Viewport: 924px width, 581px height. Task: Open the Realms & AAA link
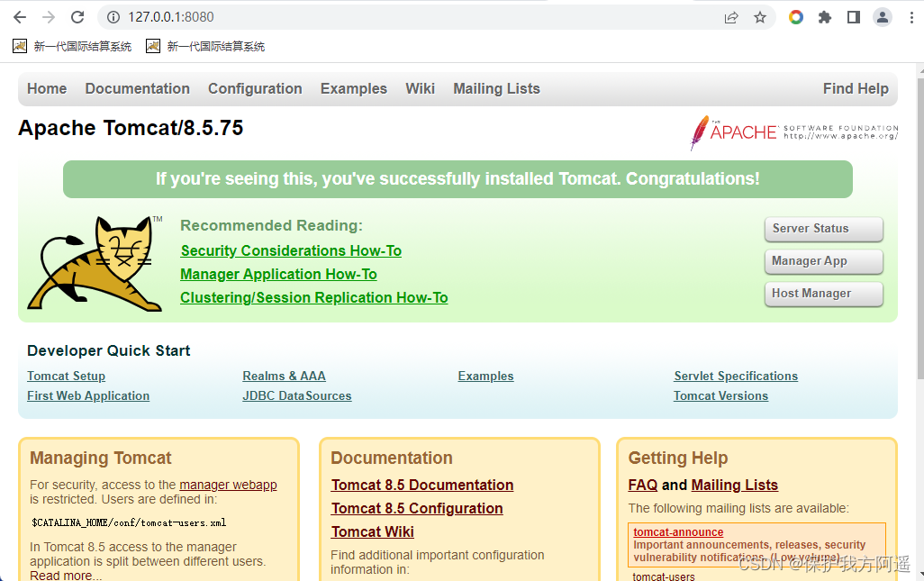tap(284, 376)
